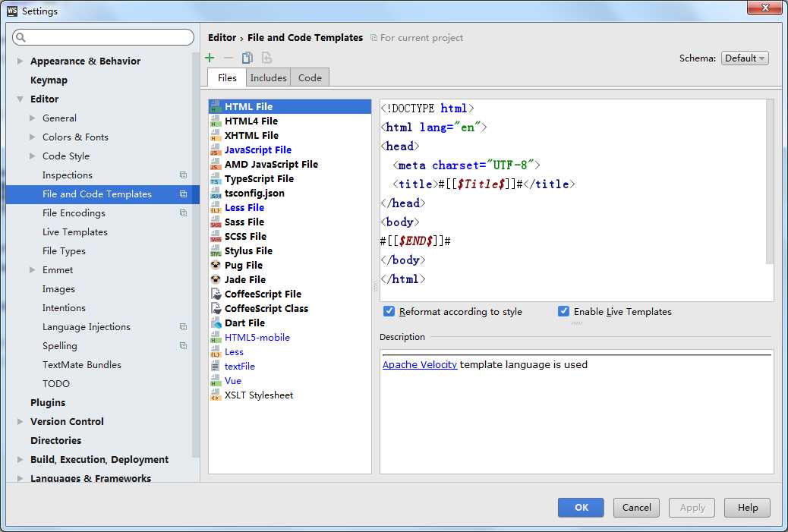Screen dimensions: 788x532
Task: Click the textFile template icon
Action: click(216, 367)
